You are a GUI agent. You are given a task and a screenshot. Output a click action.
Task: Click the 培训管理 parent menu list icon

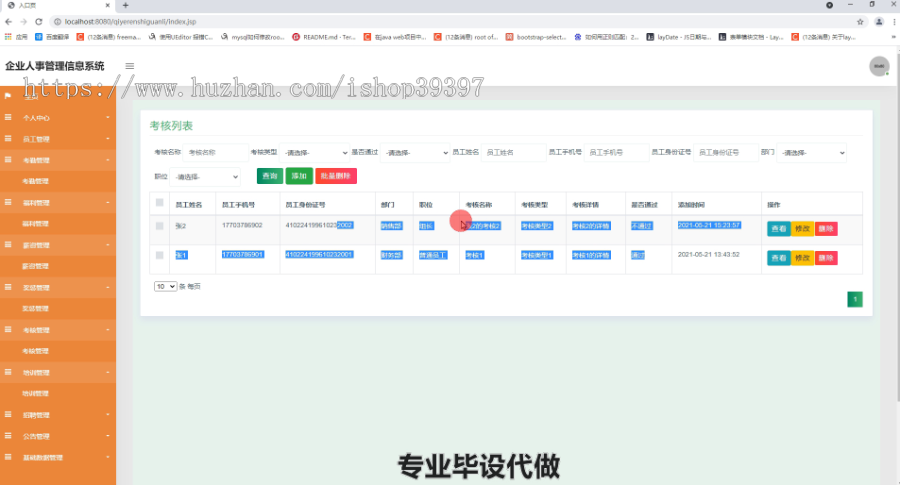click(8, 372)
